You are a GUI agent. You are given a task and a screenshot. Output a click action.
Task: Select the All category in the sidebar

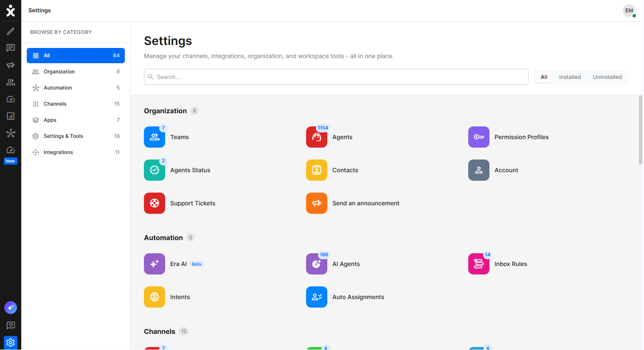(x=76, y=56)
